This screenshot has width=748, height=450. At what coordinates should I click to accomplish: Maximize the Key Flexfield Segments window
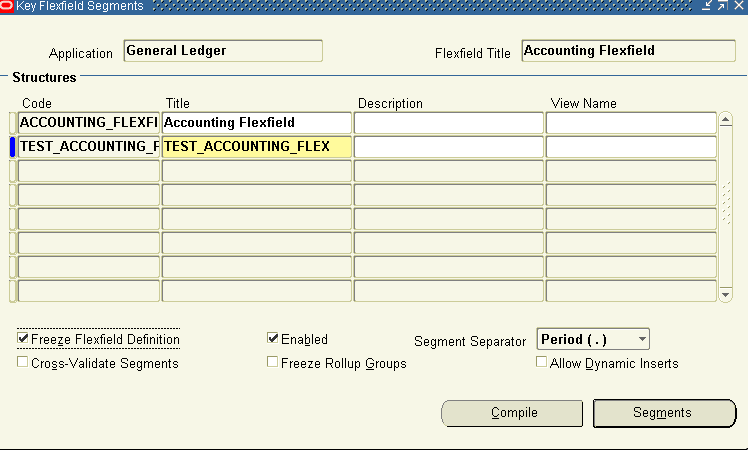(x=723, y=6)
